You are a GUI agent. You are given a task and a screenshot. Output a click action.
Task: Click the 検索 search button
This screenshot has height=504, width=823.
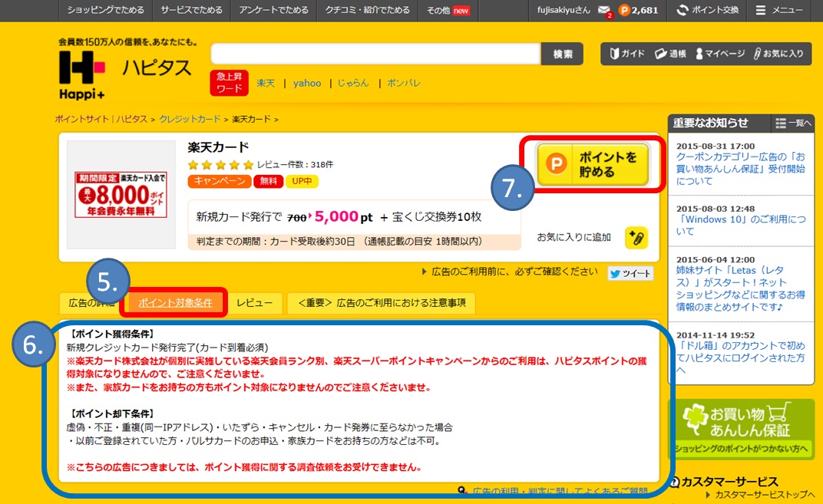point(562,54)
